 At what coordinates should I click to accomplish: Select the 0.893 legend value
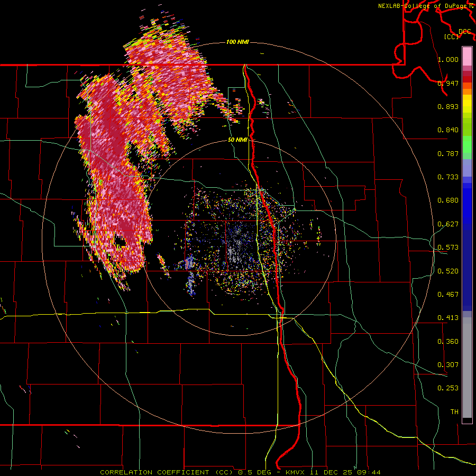[448, 106]
